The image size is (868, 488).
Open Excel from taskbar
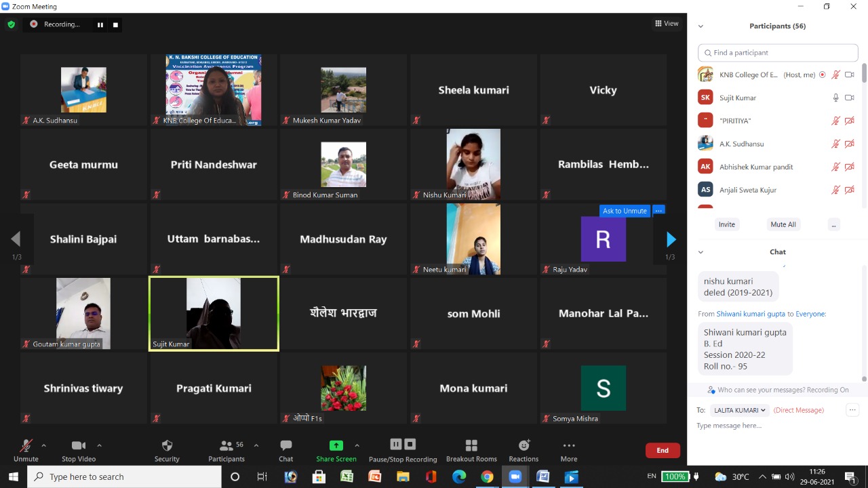coord(347,476)
